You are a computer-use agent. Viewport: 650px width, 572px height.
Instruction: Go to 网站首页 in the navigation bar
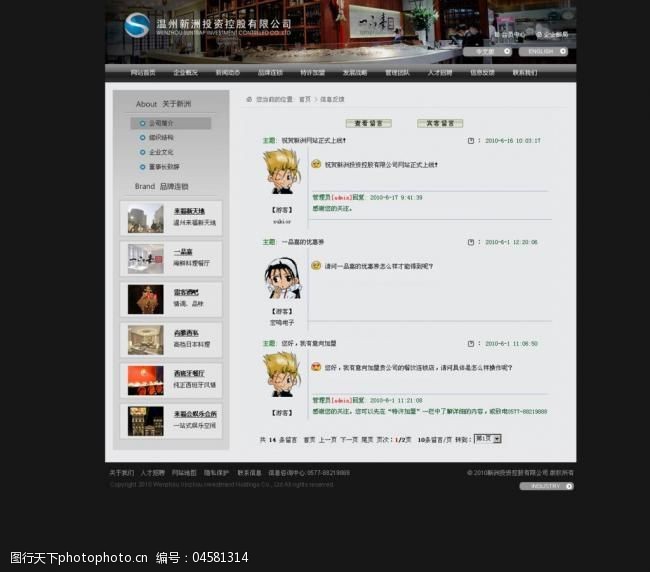[143, 73]
